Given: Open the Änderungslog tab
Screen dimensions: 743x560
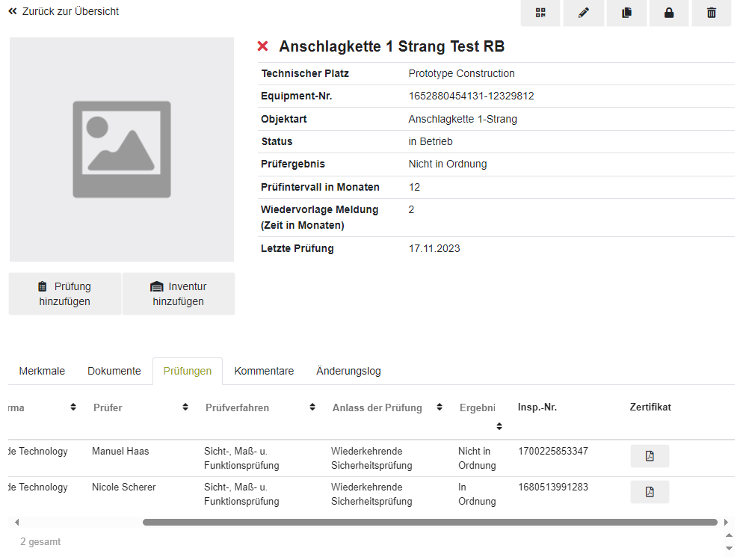Looking at the screenshot, I should coord(348,371).
